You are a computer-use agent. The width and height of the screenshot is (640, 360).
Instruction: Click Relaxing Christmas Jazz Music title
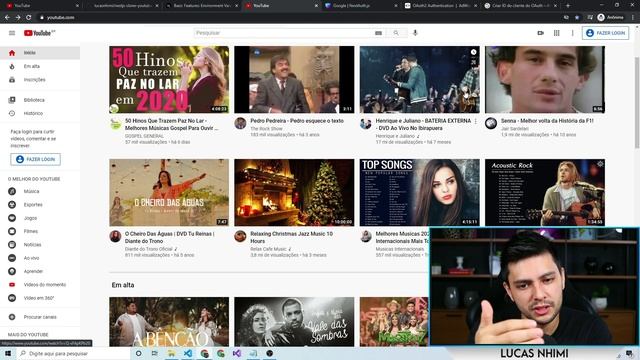291,238
